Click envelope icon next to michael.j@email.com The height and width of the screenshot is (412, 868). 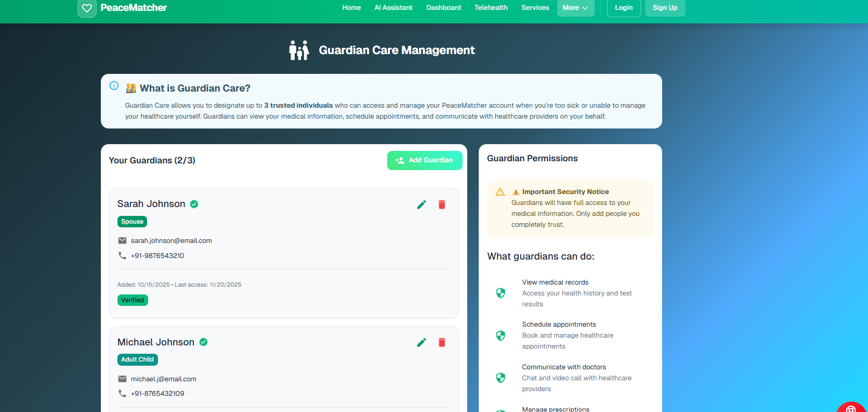(x=122, y=379)
